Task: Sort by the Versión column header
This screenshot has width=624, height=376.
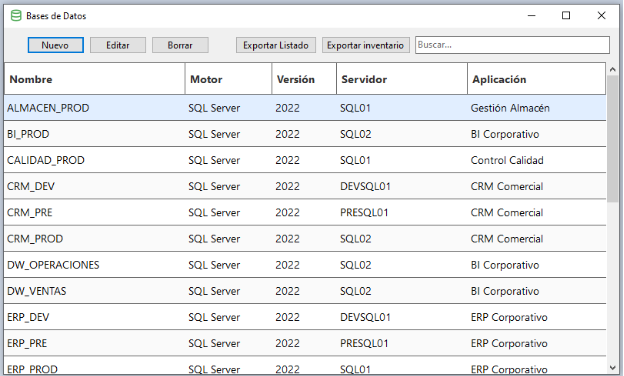Action: [x=304, y=79]
